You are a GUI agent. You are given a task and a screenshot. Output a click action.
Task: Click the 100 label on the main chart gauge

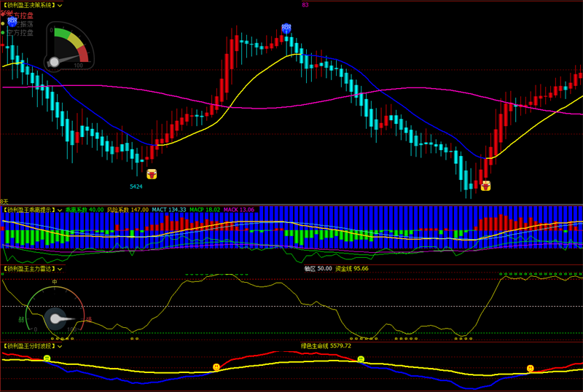[78, 66]
